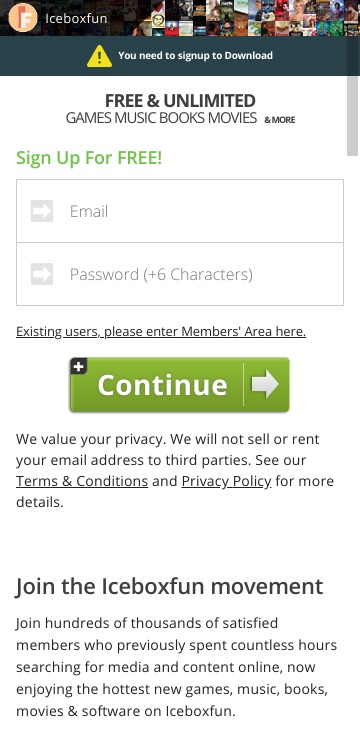Viewport: 360px width, 740px height.
Task: Click the plus icon on Continue button
Action: click(79, 366)
